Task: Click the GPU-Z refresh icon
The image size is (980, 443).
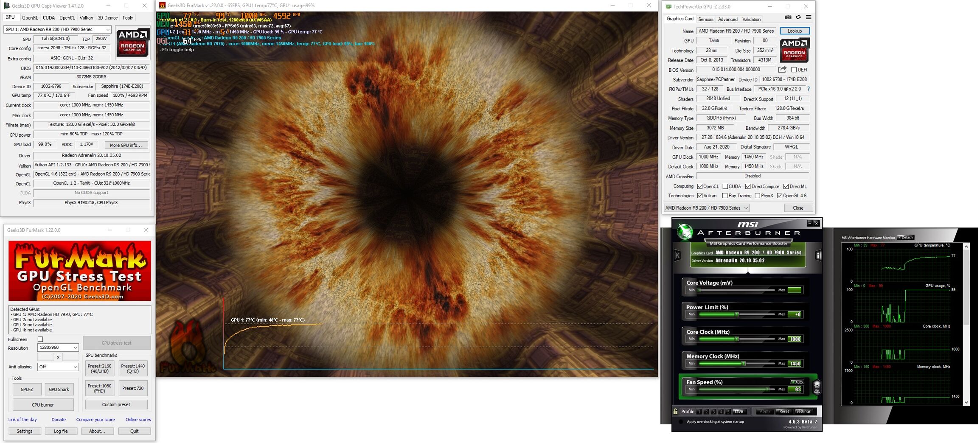Action: click(798, 17)
